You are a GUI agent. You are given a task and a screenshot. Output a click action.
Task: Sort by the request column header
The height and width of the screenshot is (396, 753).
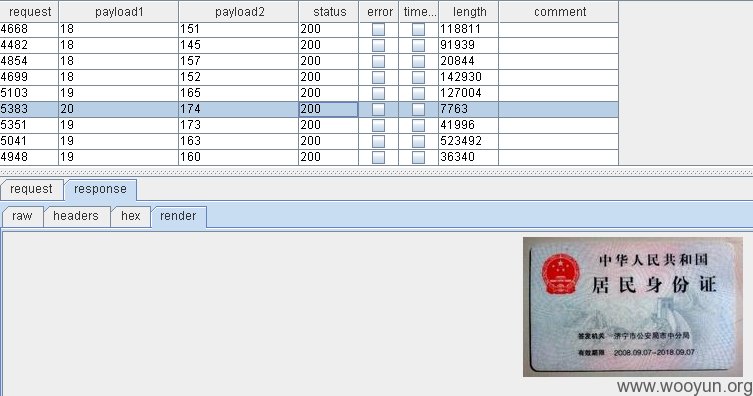[x=29, y=12]
